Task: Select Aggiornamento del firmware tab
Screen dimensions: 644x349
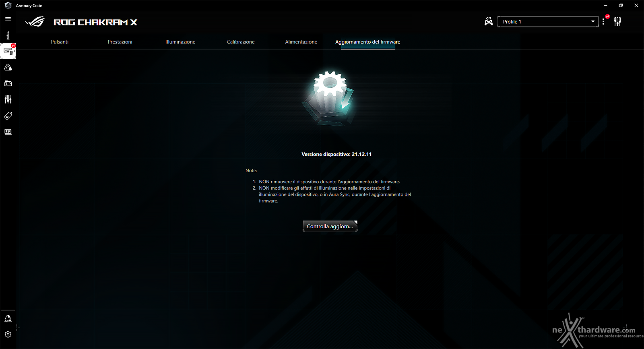Action: click(368, 42)
